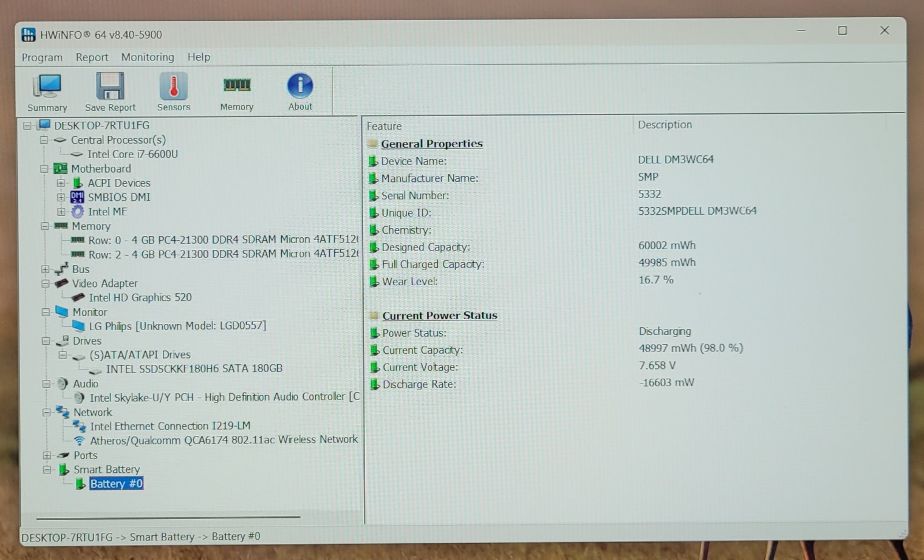Expand the SMBIOS DMI node

pyautogui.click(x=61, y=197)
